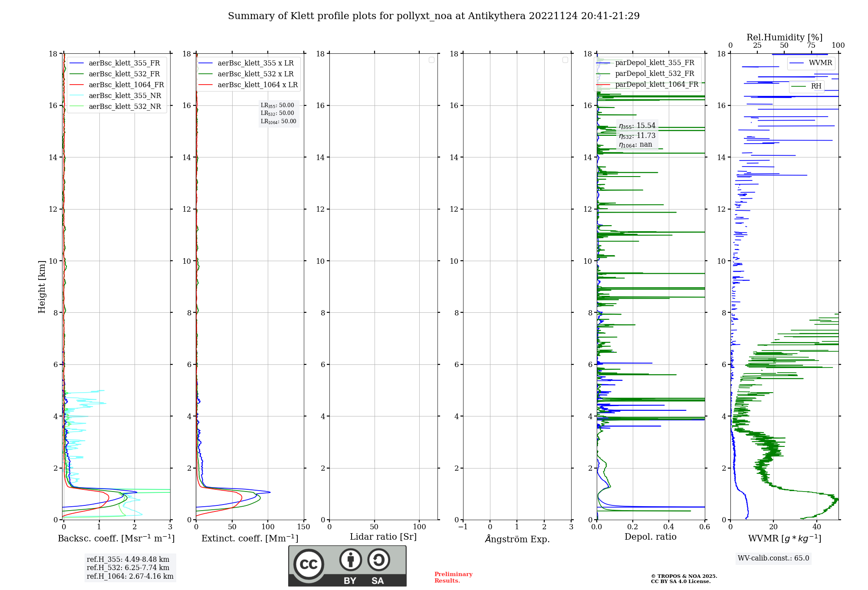The image size is (868, 590).
Task: Click the empty legend box in Ångström plot
Action: point(565,60)
